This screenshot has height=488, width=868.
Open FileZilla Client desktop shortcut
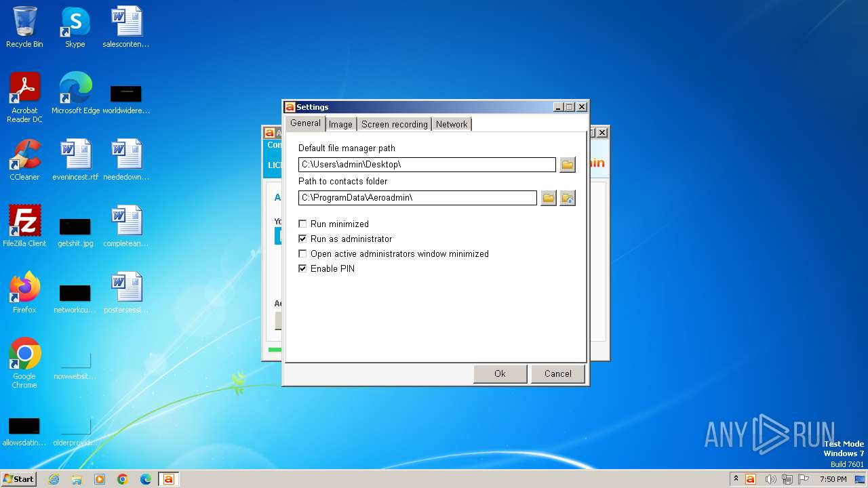tap(24, 226)
